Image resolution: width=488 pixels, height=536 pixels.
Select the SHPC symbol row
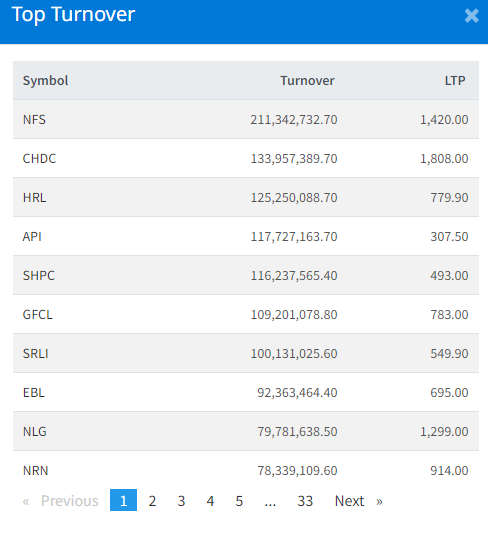(246, 275)
